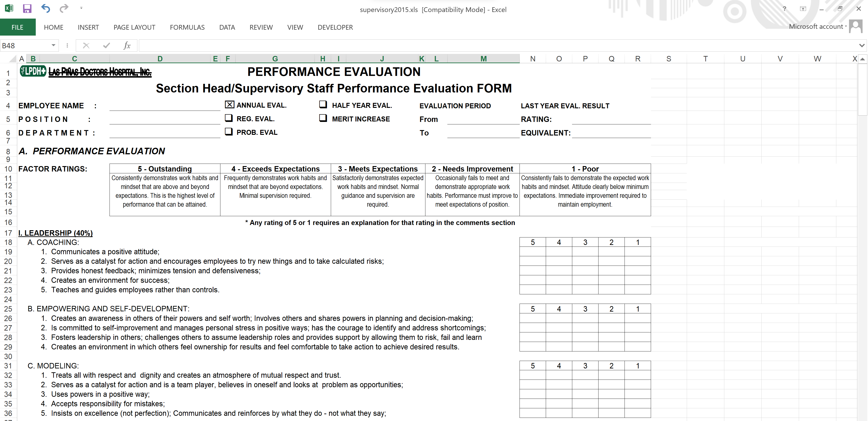Click the Enter checkmark in formula bar

107,46
